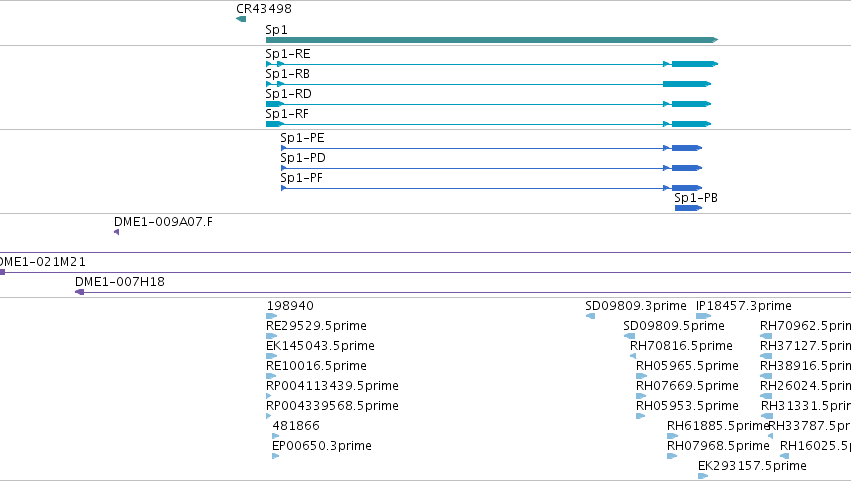Select the Sp1-PB coding exon block
Screen dimensions: 851x481
(688, 208)
